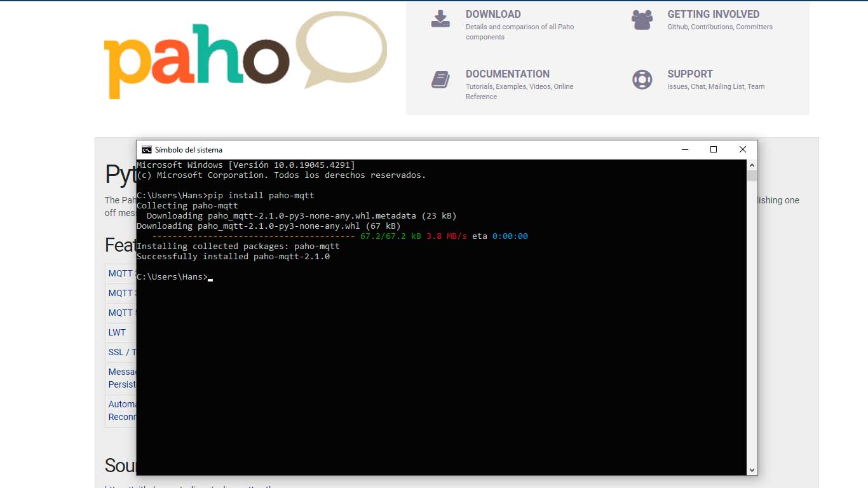The image size is (868, 488).
Task: Open the SUPPORT heading link
Action: point(690,74)
